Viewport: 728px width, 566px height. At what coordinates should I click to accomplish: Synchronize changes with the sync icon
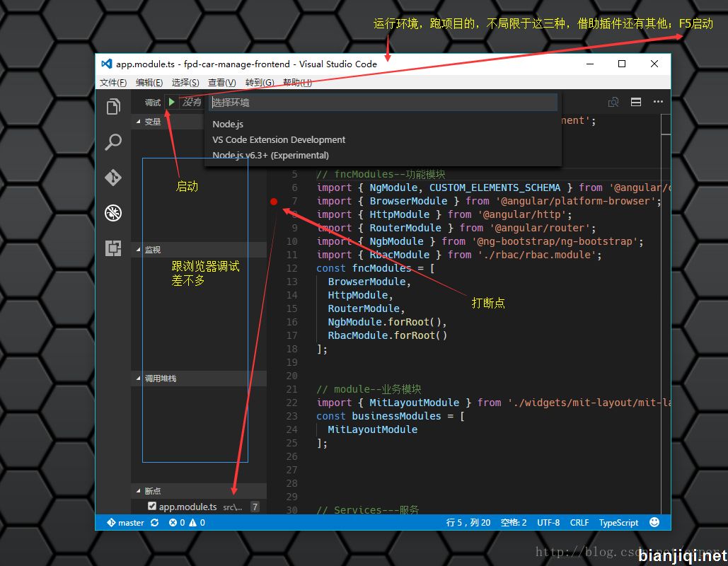pyautogui.click(x=155, y=523)
